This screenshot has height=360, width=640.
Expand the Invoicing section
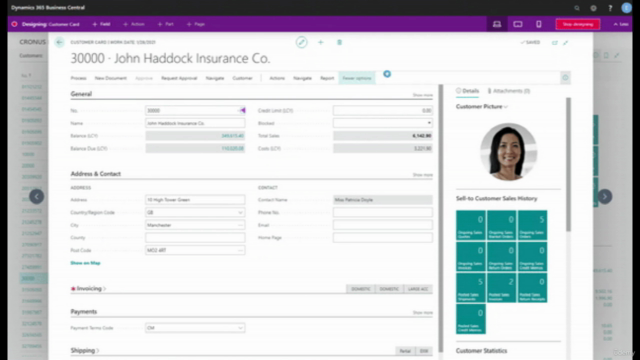(x=89, y=289)
